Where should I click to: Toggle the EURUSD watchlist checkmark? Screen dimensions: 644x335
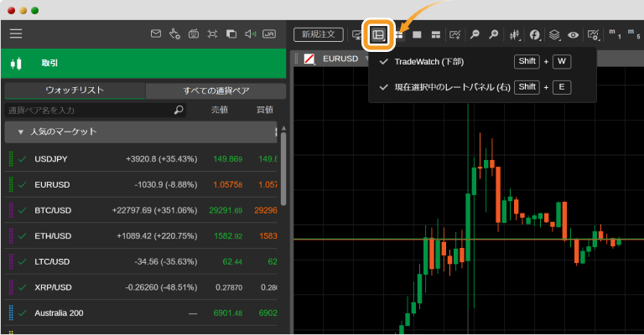(x=22, y=185)
